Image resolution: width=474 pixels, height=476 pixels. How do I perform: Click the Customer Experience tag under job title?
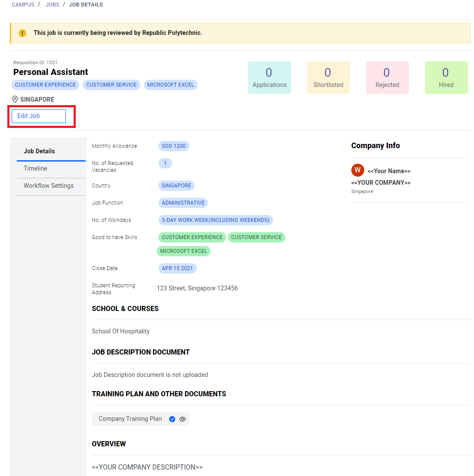pos(45,85)
